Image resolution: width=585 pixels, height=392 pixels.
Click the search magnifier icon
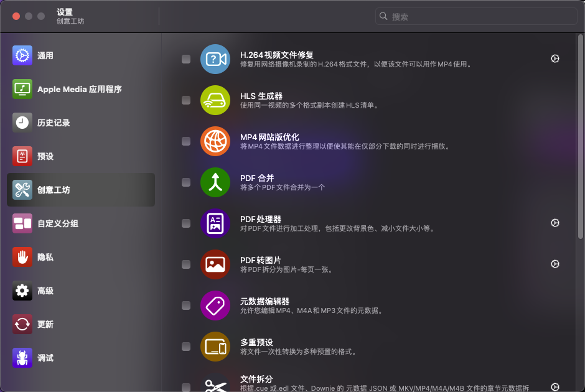383,16
